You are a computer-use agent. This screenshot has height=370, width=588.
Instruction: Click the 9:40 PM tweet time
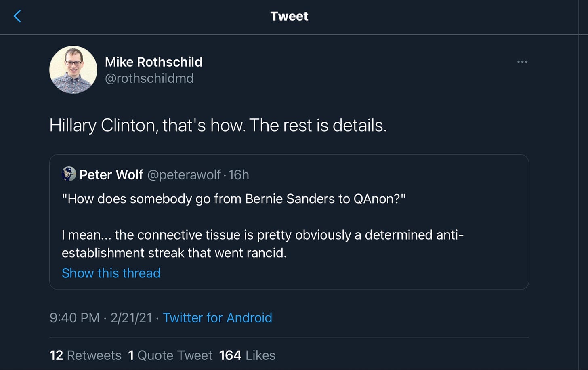(x=74, y=317)
